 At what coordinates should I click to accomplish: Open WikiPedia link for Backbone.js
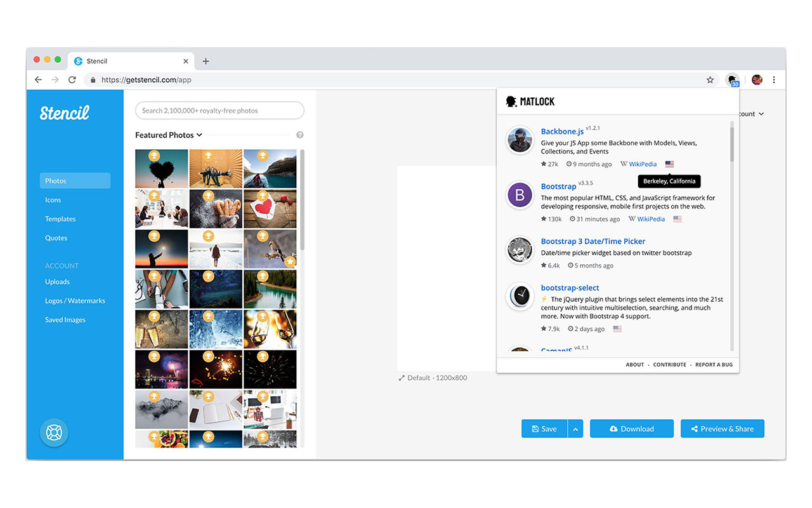coord(638,164)
